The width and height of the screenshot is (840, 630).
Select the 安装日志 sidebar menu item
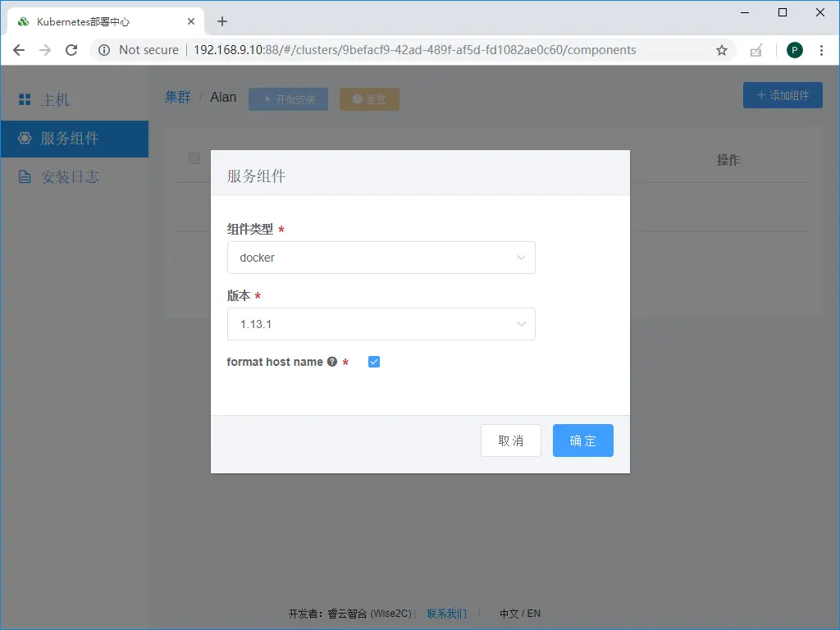coord(75,177)
